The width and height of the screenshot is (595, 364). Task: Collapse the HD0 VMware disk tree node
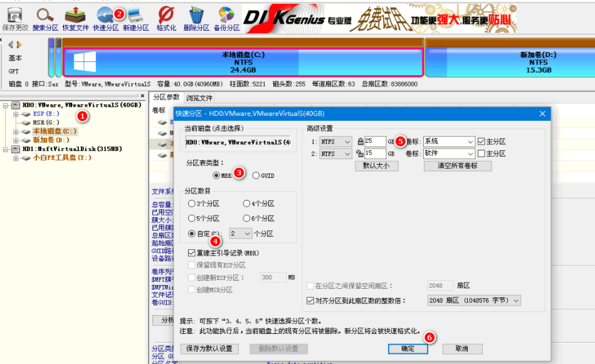click(6, 105)
